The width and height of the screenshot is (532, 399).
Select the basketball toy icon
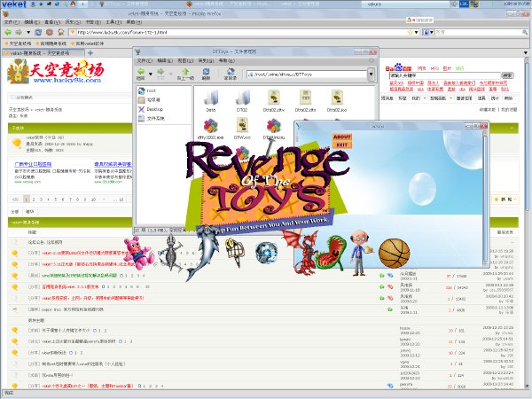[394, 253]
